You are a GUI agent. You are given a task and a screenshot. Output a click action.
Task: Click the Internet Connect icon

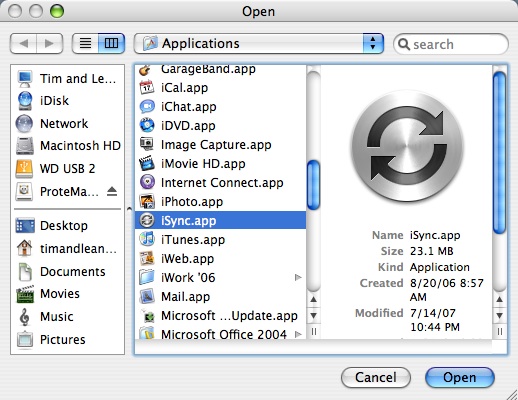(x=146, y=183)
